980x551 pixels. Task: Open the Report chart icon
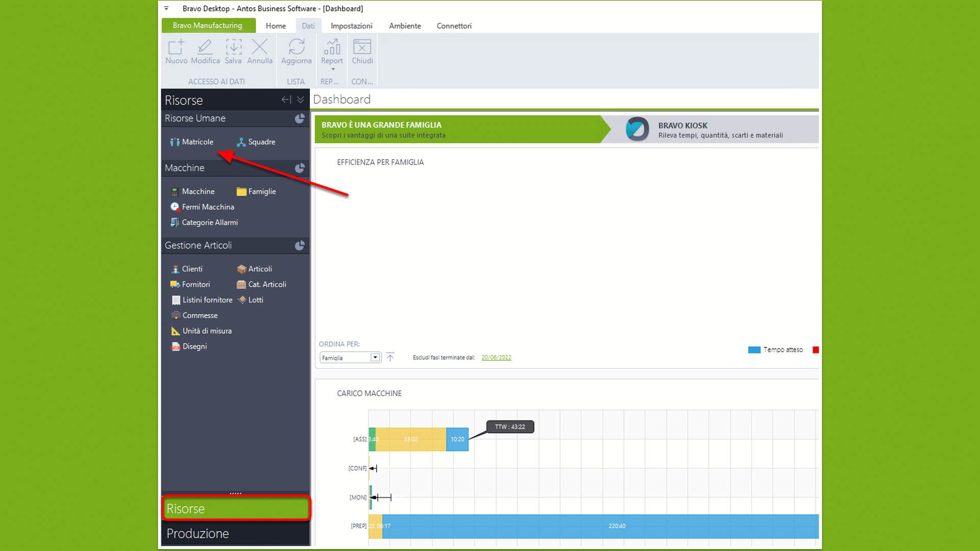tap(332, 47)
